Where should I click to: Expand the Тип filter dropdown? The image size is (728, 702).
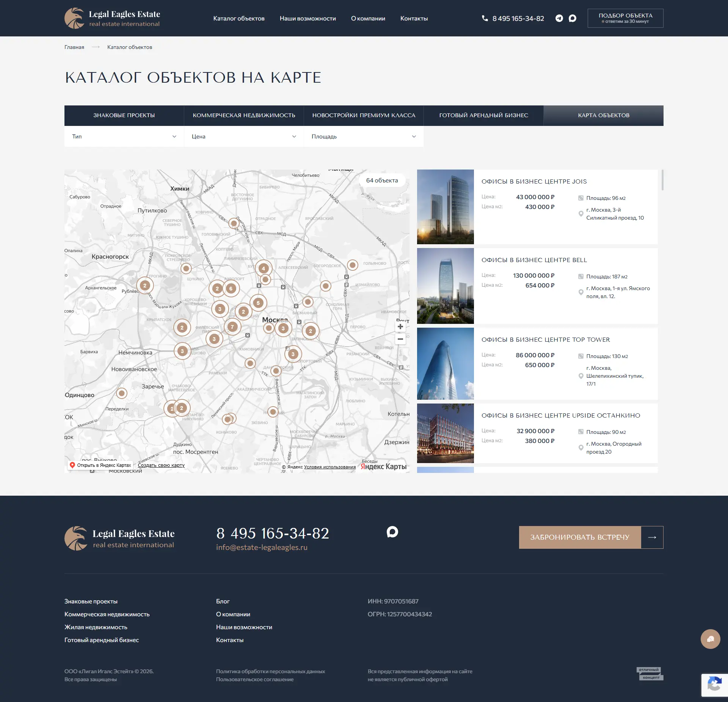(124, 137)
